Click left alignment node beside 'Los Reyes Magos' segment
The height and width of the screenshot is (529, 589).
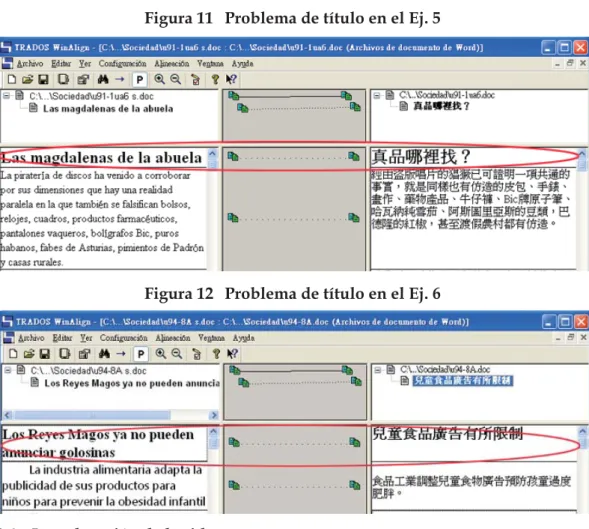(234, 442)
